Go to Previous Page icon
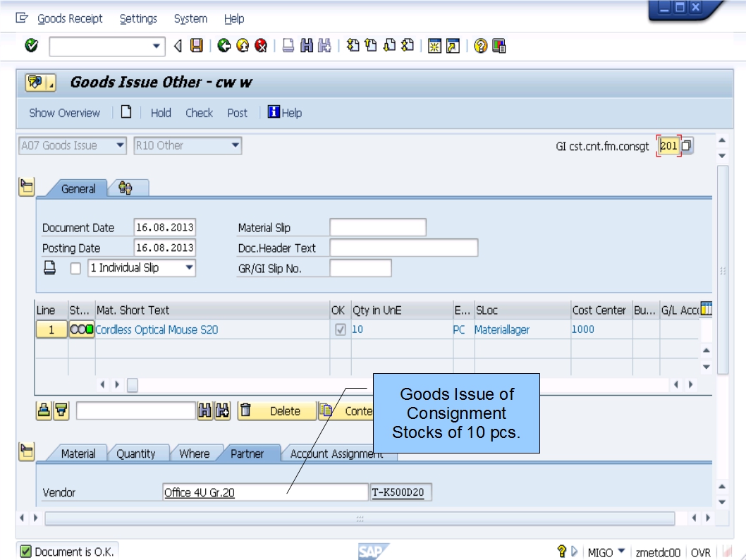 pyautogui.click(x=371, y=46)
